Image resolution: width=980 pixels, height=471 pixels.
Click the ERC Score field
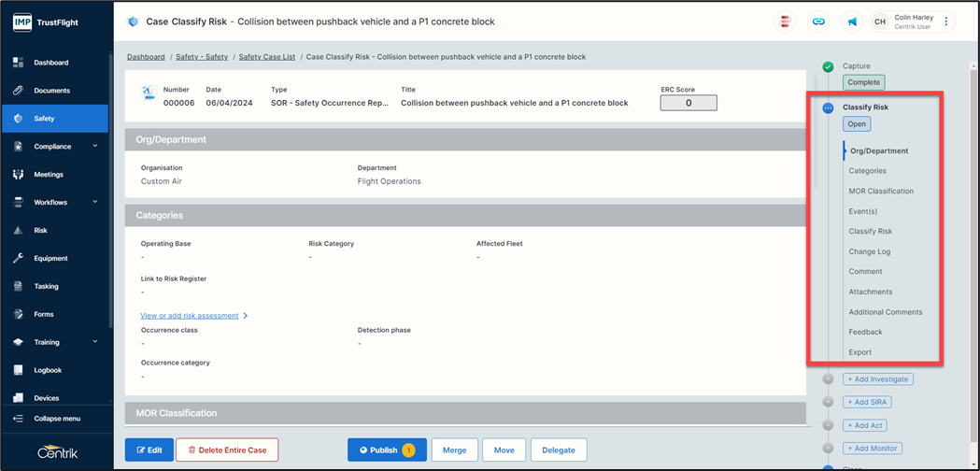(x=689, y=103)
